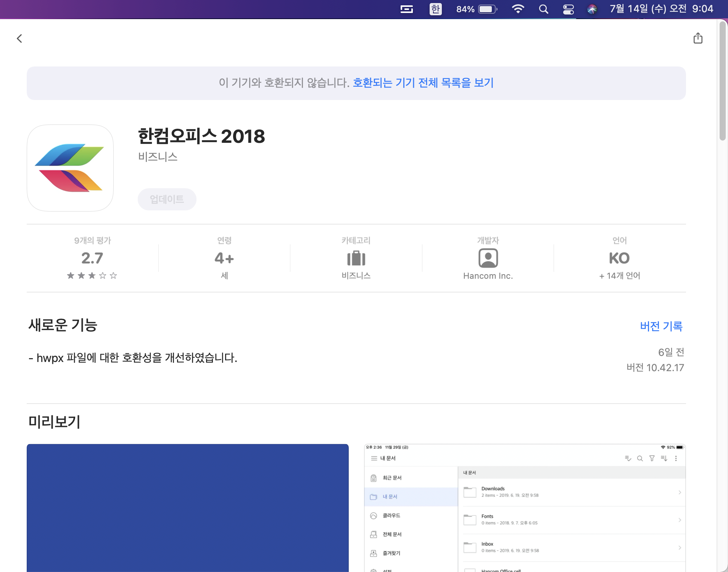The width and height of the screenshot is (728, 572).
Task: Click the 한컴오피스 2018 title
Action: (x=201, y=136)
